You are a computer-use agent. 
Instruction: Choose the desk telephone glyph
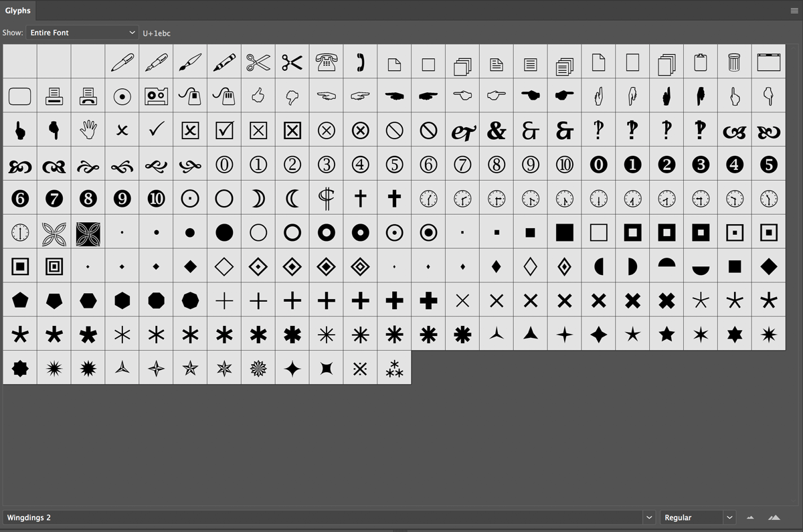327,62
